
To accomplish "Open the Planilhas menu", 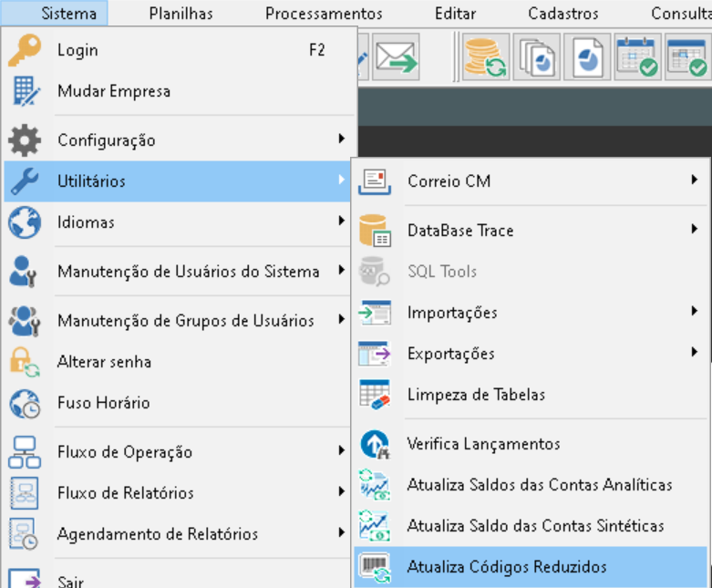I will click(181, 13).
